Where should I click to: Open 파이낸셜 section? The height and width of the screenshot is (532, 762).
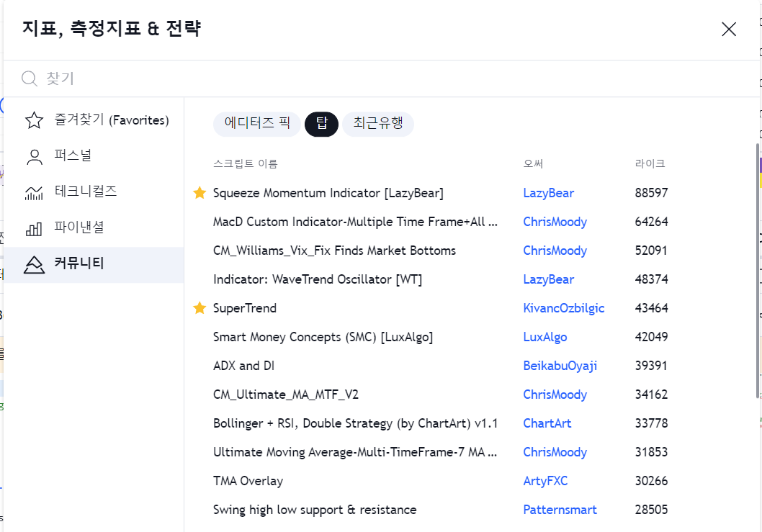coord(94,227)
